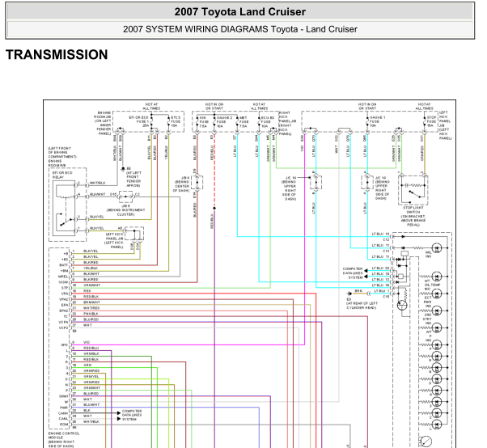Click the stop light switch schematic symbol
Image resolution: width=487 pixels, height=448 pixels.
tap(413, 190)
